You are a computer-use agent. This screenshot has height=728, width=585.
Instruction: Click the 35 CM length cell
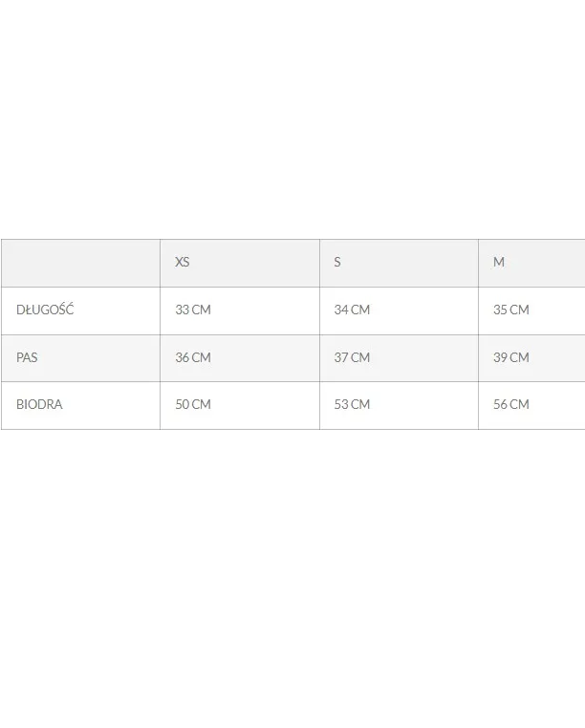511,310
